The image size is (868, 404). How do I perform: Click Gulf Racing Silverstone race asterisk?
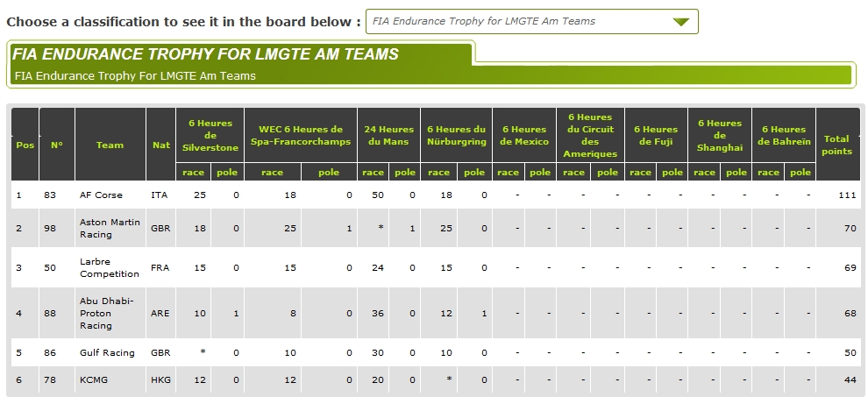(203, 352)
